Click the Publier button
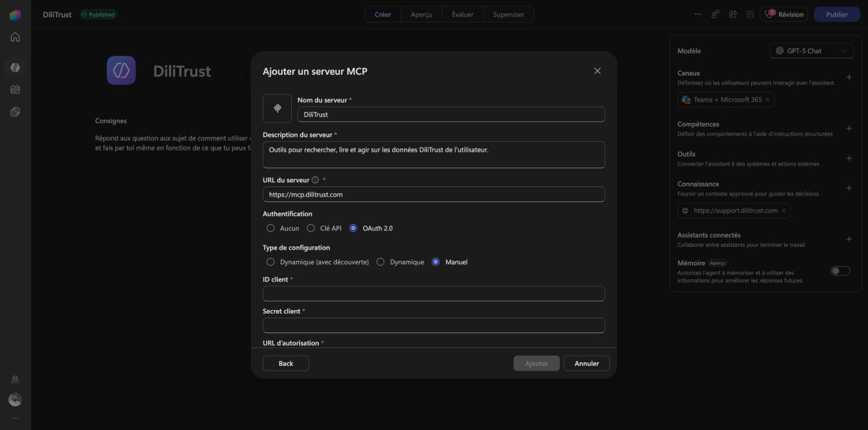Viewport: 868px width, 430px height. tap(836, 14)
